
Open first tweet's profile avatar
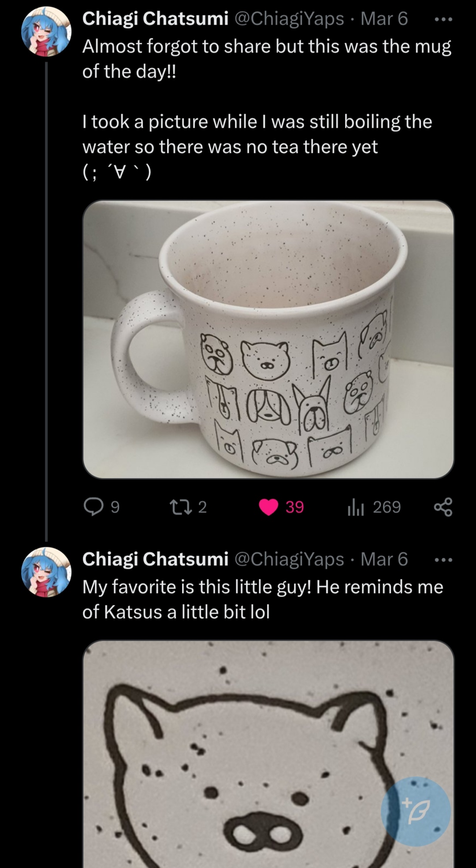click(47, 32)
